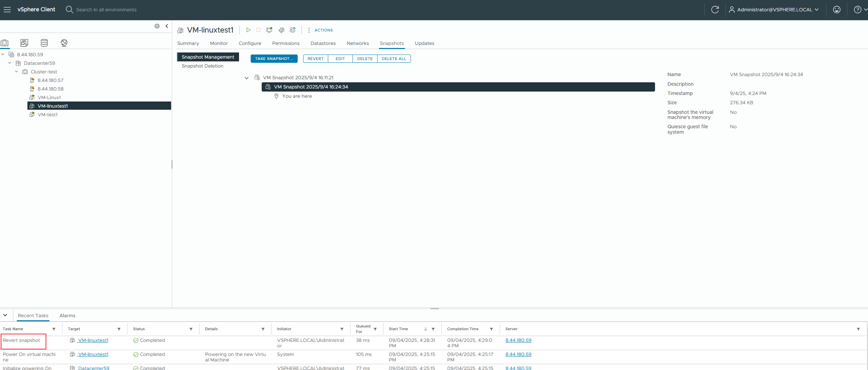Open the Summary tab

point(188,43)
